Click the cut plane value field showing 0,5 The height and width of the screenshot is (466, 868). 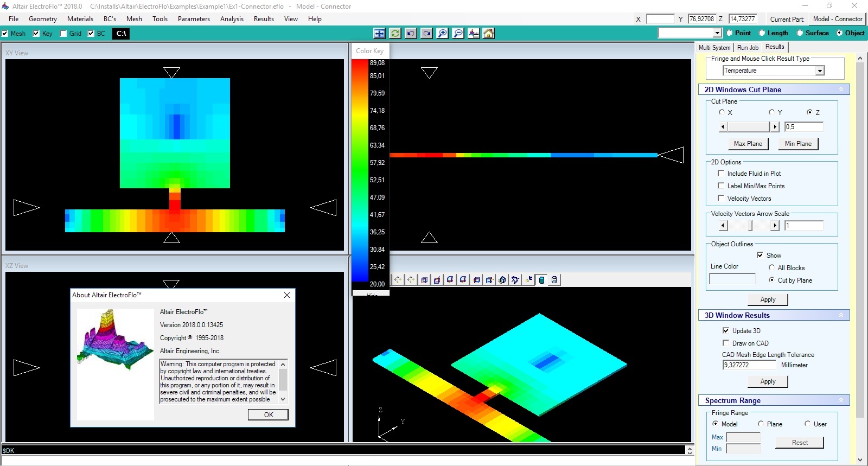[803, 127]
